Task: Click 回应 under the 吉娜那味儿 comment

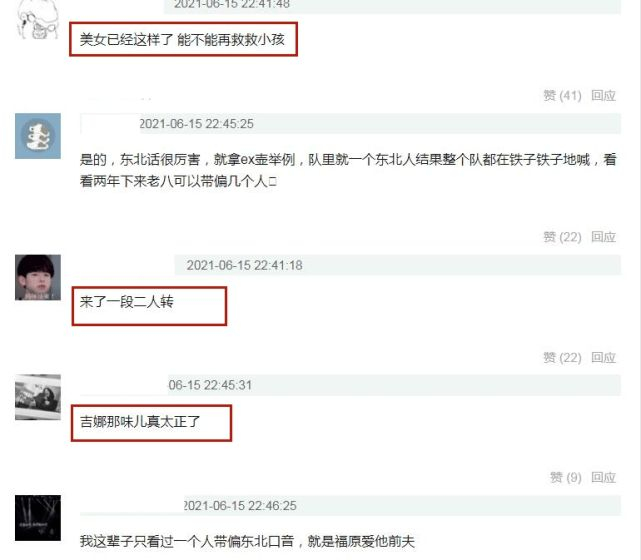Action: pos(603,477)
